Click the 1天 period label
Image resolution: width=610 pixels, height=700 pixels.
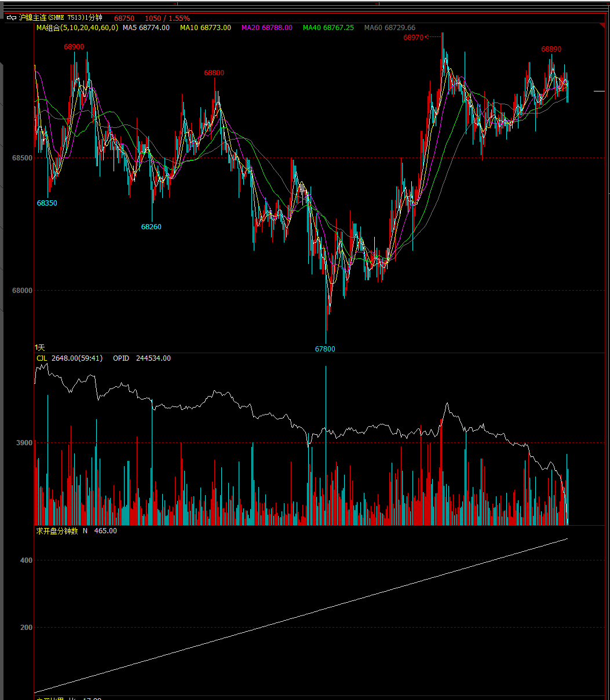coord(40,347)
